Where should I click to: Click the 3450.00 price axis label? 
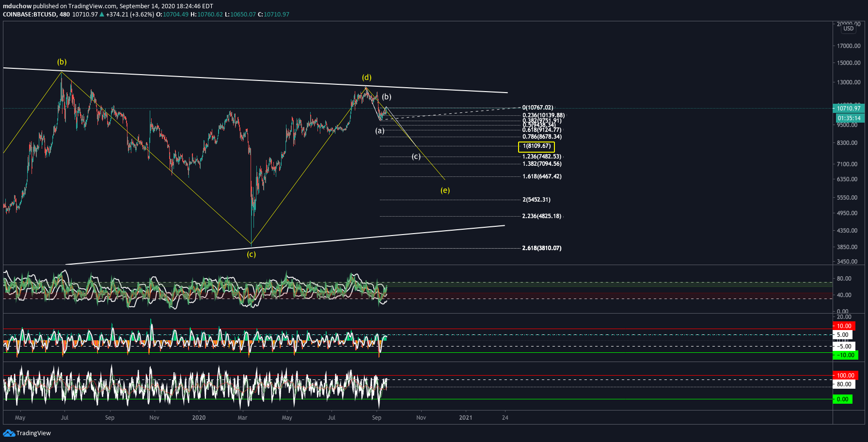click(847, 262)
